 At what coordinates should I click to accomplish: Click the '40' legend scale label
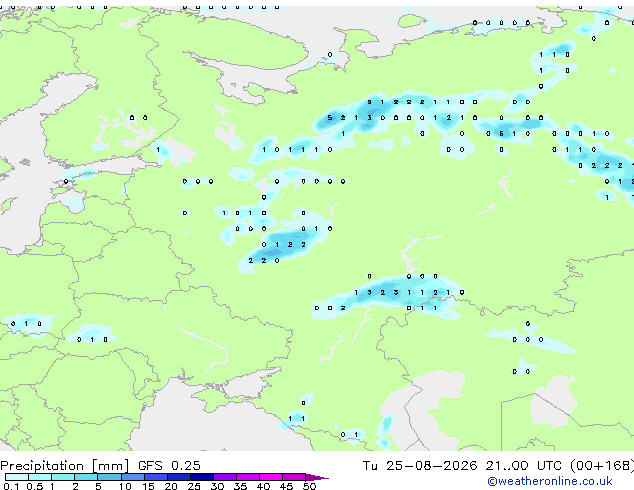263,486
